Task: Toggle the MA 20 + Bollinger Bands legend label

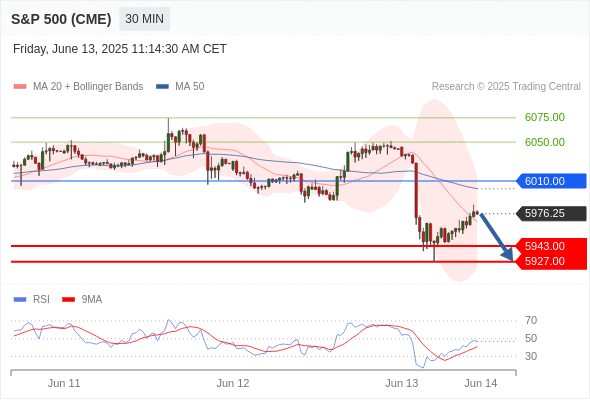Action: point(88,87)
